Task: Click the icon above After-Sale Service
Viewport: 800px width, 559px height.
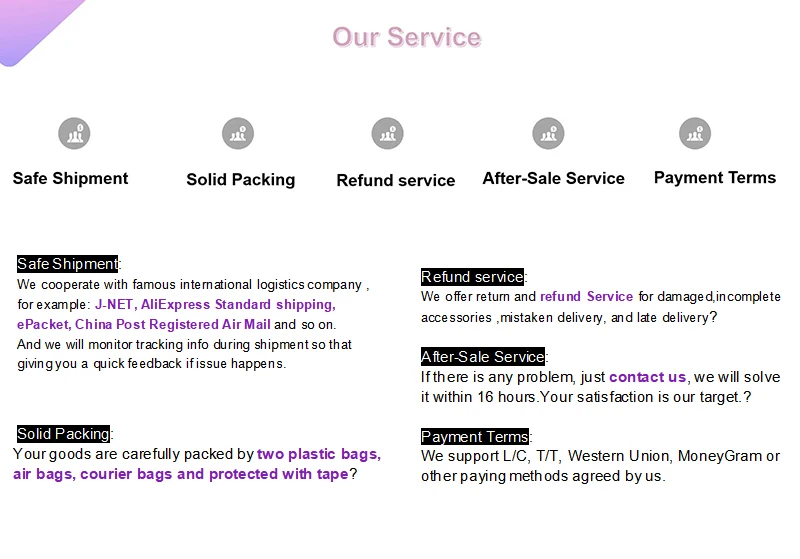Action: pos(548,134)
